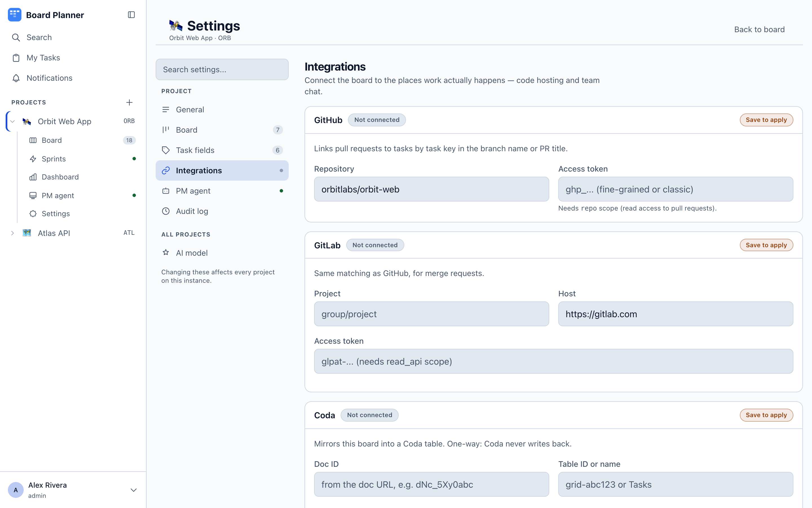Click the GitLab Project field
The height and width of the screenshot is (508, 812).
[431, 314]
